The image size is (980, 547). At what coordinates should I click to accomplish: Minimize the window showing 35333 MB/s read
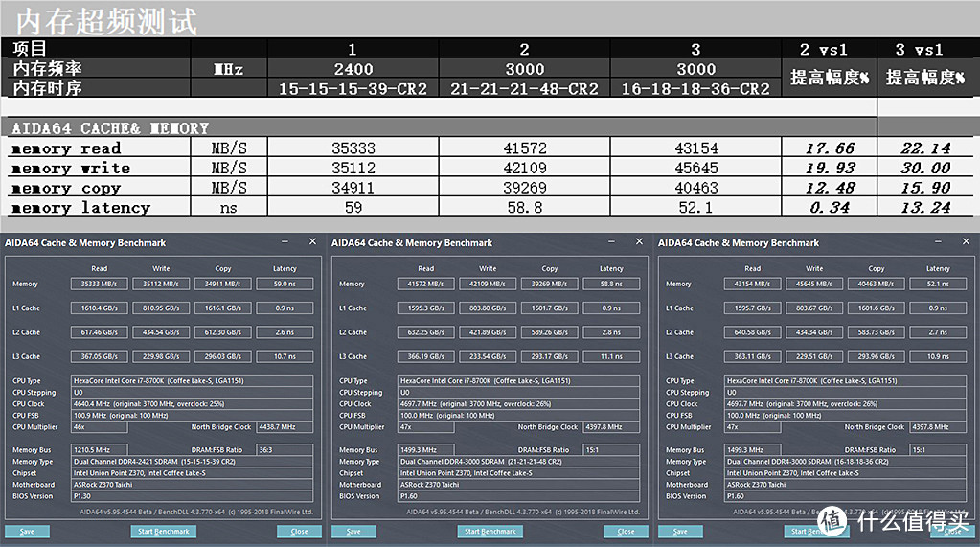285,242
